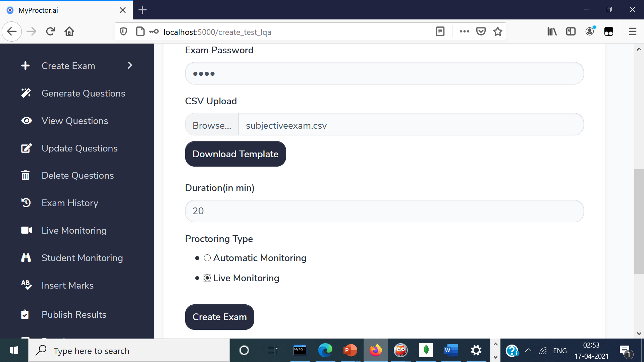
Task: Click Insert Marks sidebar icon
Action: (25, 286)
